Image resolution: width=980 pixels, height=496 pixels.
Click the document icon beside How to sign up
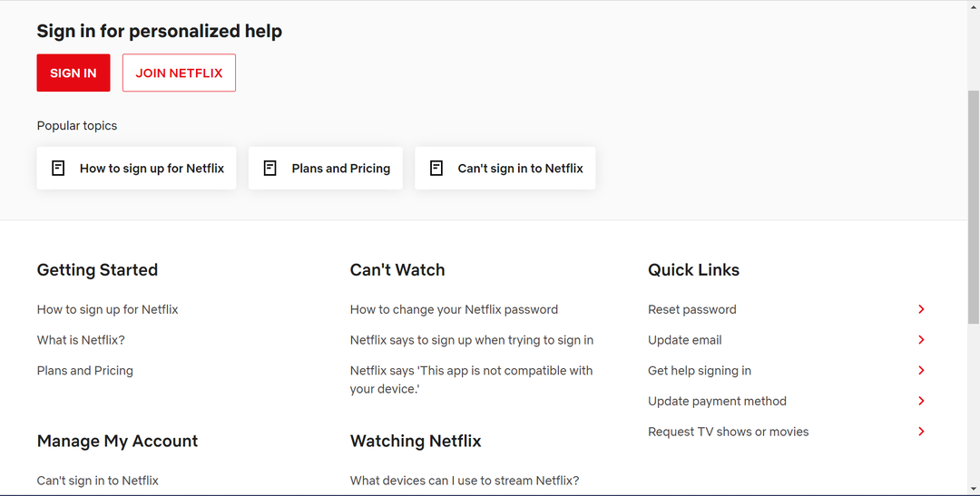click(x=58, y=168)
